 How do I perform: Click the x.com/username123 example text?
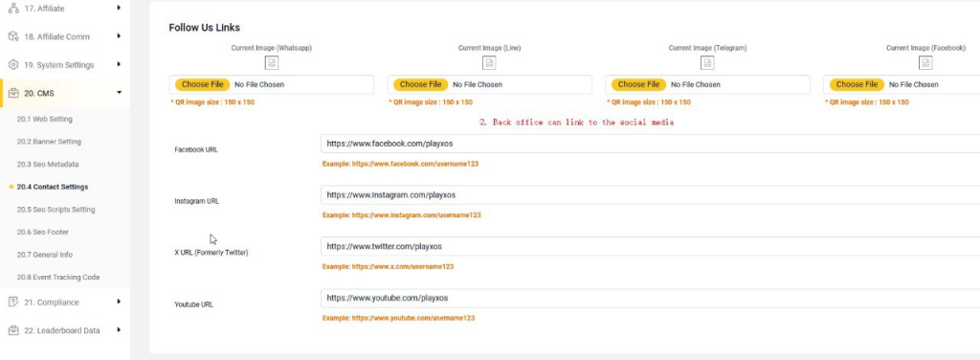point(389,266)
